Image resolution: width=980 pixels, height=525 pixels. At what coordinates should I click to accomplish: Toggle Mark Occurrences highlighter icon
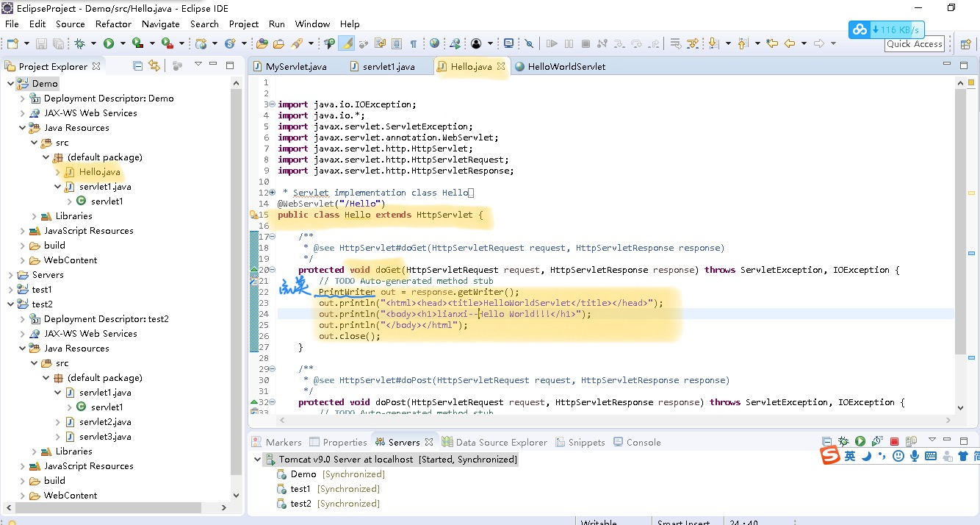(x=346, y=43)
